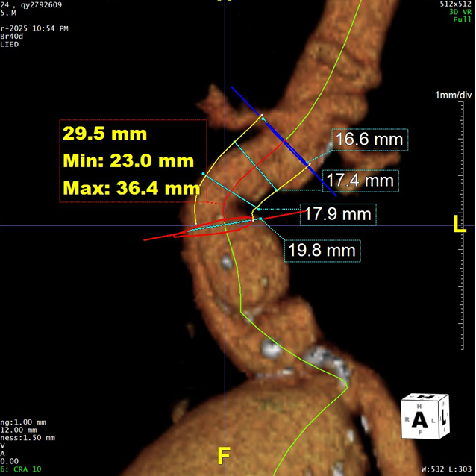This screenshot has width=476, height=476.
Task: Select the 19.8 mm measurement label
Action: pos(322,251)
